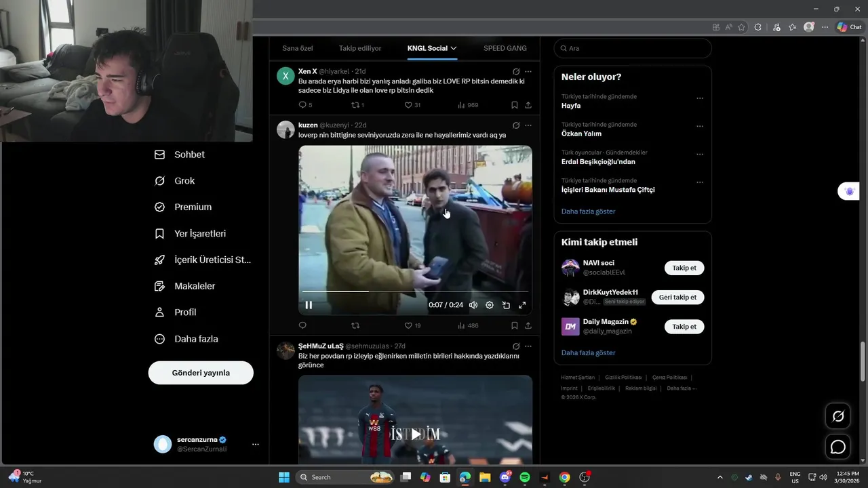The image size is (868, 488).
Task: Click the Ara search field
Action: 633,48
